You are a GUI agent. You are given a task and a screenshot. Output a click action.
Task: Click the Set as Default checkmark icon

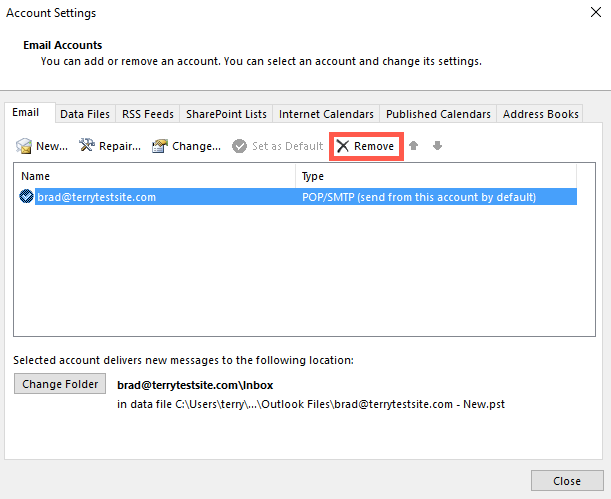click(x=240, y=146)
